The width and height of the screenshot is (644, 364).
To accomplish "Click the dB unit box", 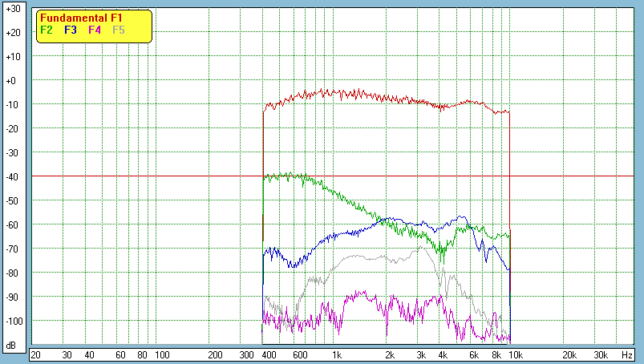I will click(x=12, y=345).
